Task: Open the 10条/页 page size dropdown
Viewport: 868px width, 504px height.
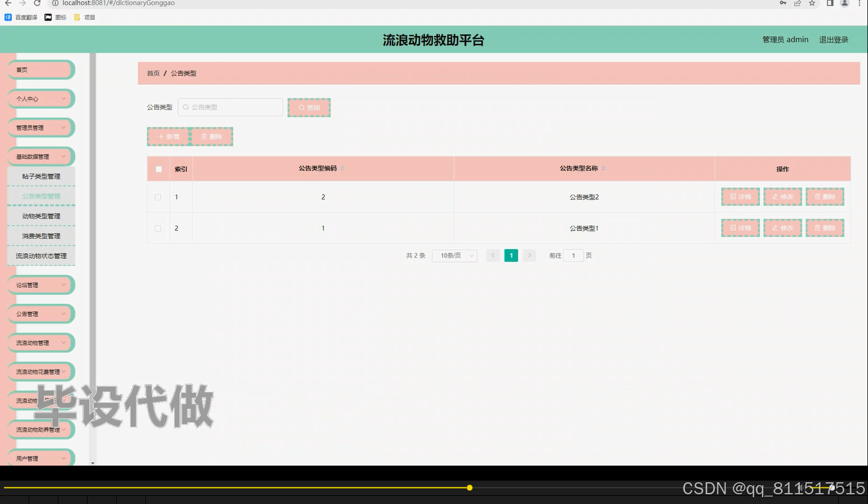Action: 454,255
